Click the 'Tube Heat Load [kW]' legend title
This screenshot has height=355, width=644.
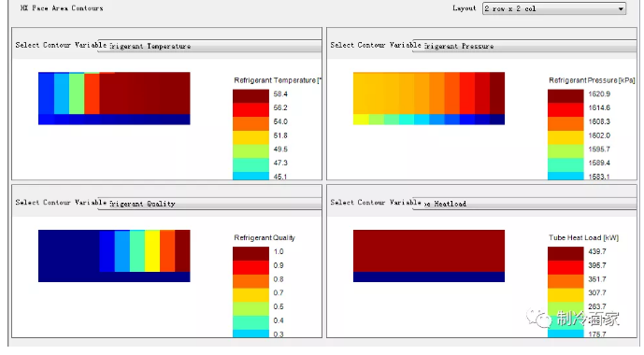coord(583,238)
